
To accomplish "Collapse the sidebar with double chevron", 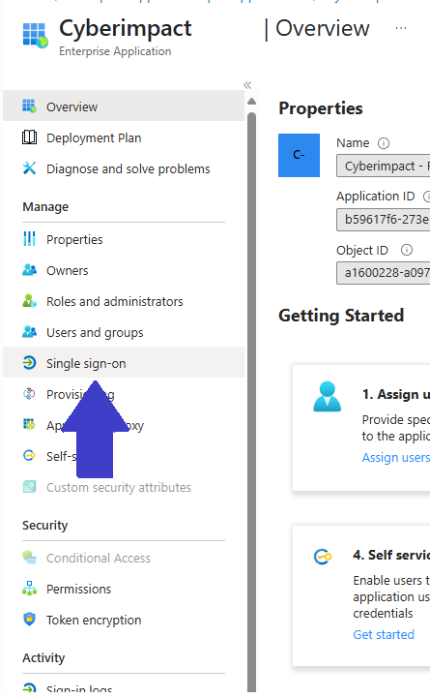I will coord(247,85).
